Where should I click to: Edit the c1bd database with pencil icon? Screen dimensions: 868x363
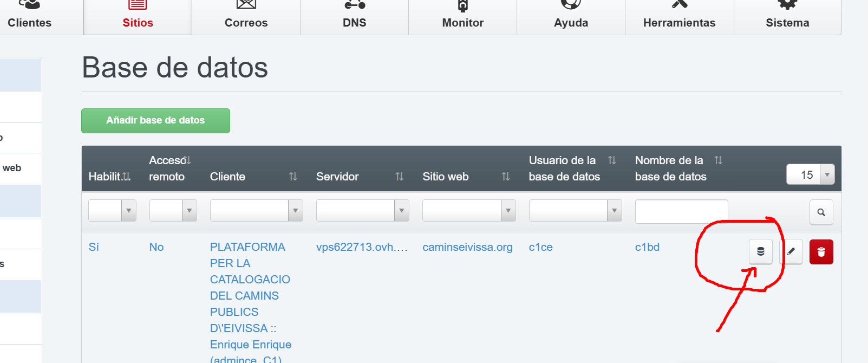click(791, 252)
